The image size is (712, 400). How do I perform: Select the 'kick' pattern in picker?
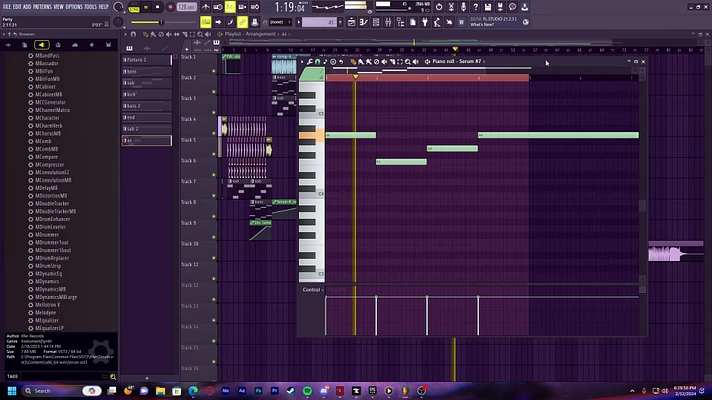[147, 94]
